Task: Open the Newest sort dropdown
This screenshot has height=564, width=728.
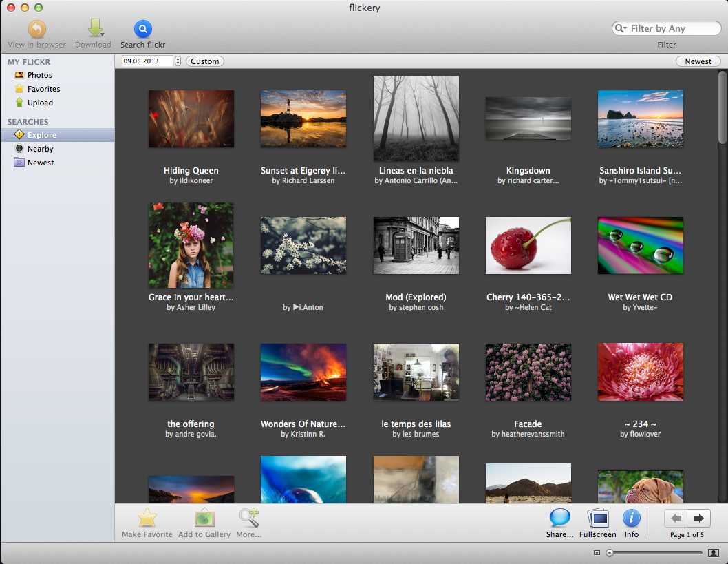Action: coord(698,61)
